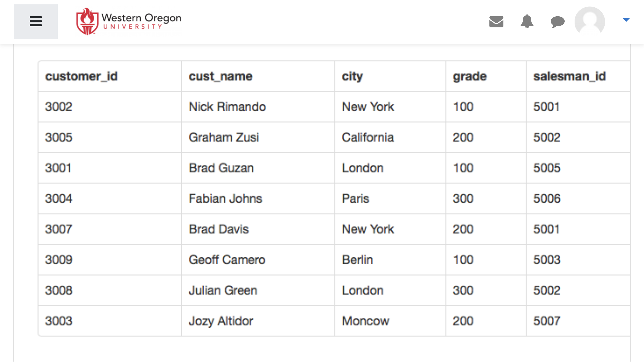The height and width of the screenshot is (362, 644).
Task: Select the Nick Rimando name cell
Action: (258, 107)
